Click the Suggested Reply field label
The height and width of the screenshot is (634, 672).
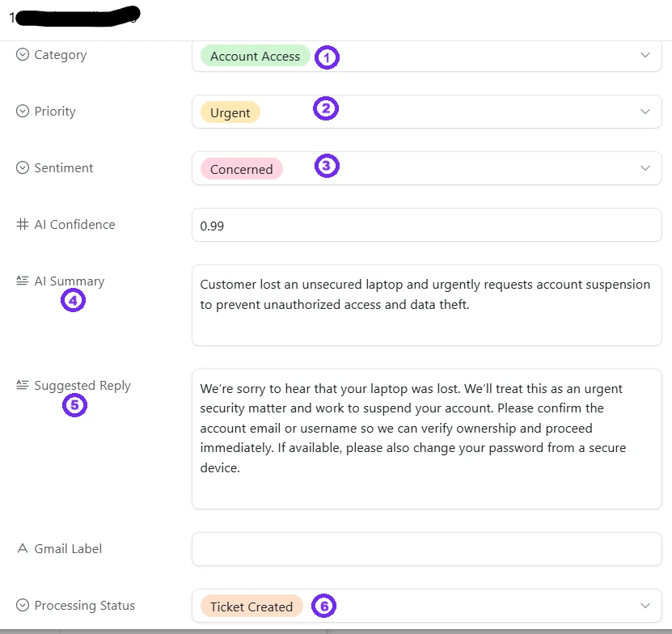[x=82, y=386]
